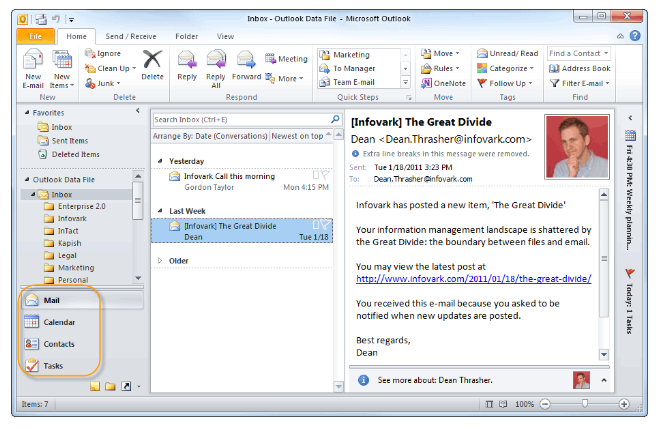The width and height of the screenshot is (659, 429).
Task: Click the Mail navigation button
Action: tap(82, 300)
